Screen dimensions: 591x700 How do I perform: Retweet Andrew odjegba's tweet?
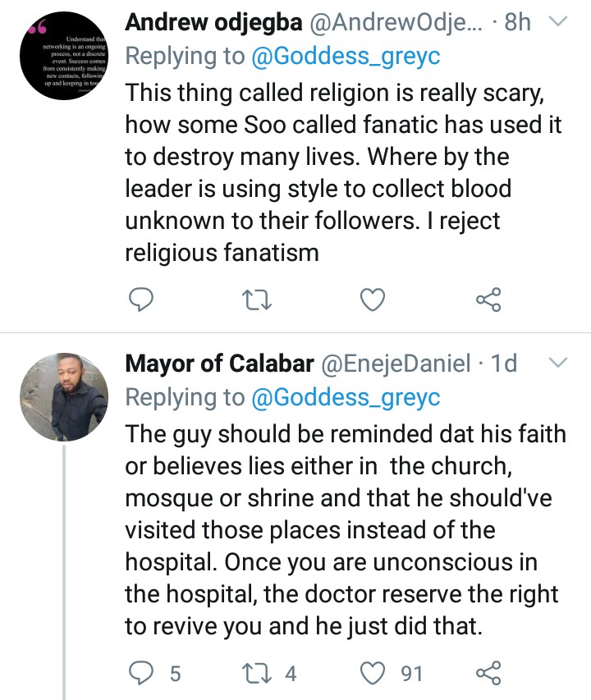(259, 302)
